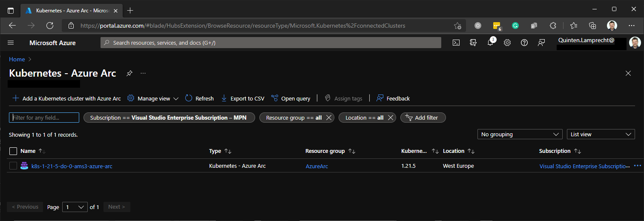Click the Location == all filter
Screen dimensions: 644x221
point(364,118)
